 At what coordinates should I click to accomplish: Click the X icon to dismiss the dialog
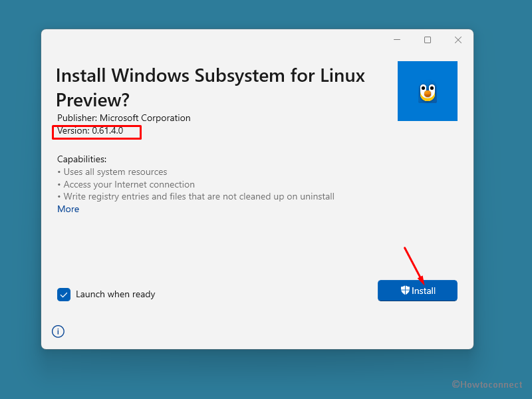pos(458,40)
